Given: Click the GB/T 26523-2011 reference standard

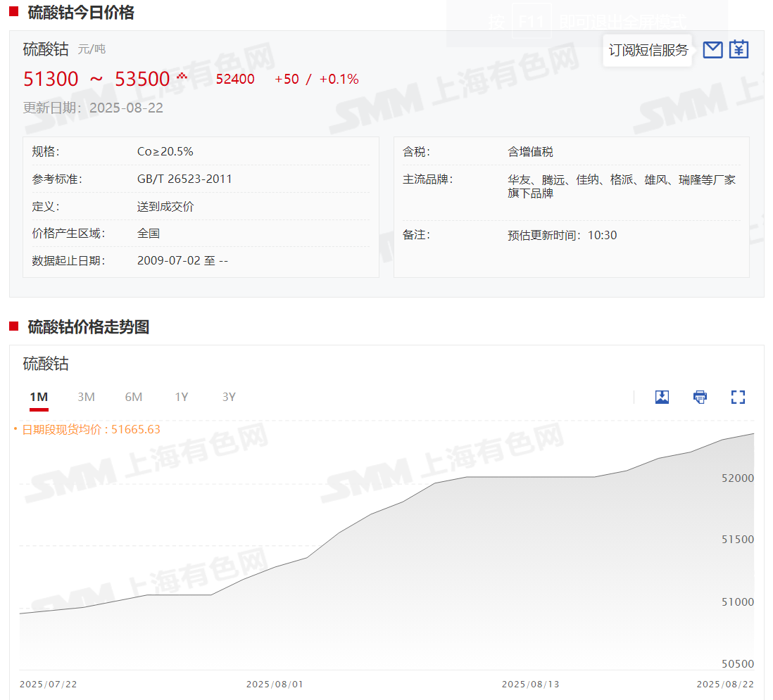Looking at the screenshot, I should [184, 179].
